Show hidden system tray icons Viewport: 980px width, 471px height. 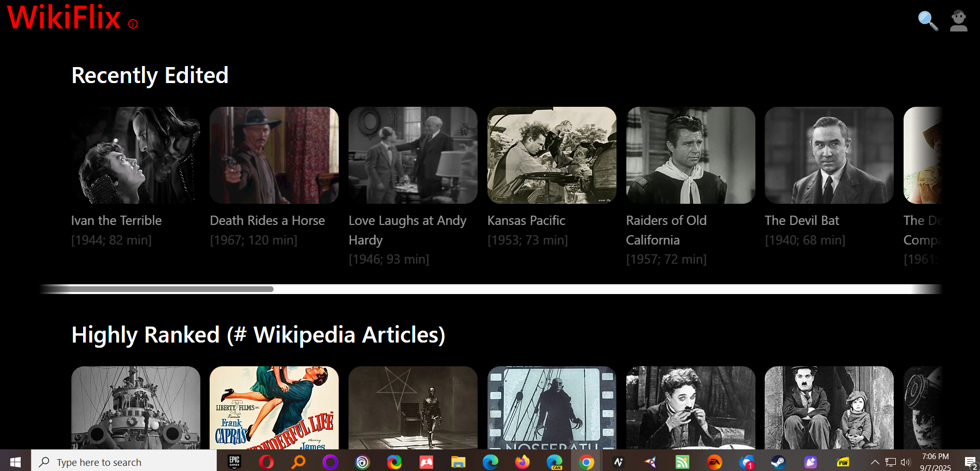[x=875, y=462]
